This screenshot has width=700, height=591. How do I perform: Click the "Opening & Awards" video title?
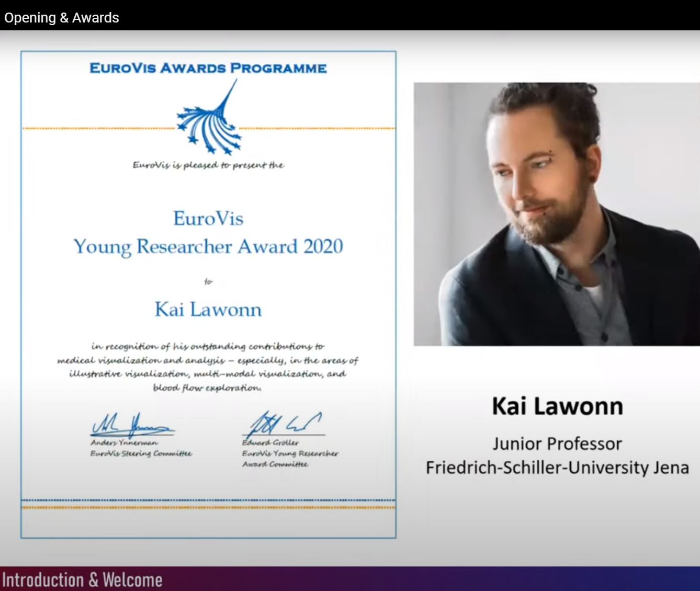[x=62, y=18]
